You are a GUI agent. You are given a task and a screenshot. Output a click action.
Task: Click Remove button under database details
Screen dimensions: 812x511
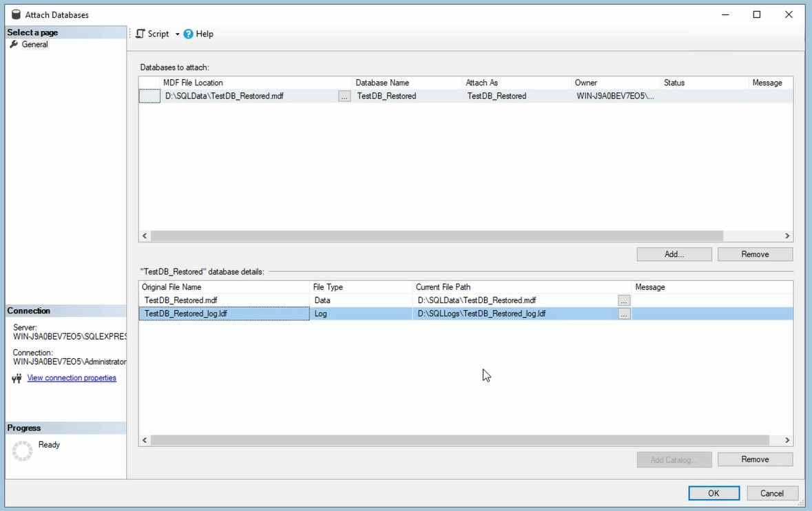click(x=755, y=459)
